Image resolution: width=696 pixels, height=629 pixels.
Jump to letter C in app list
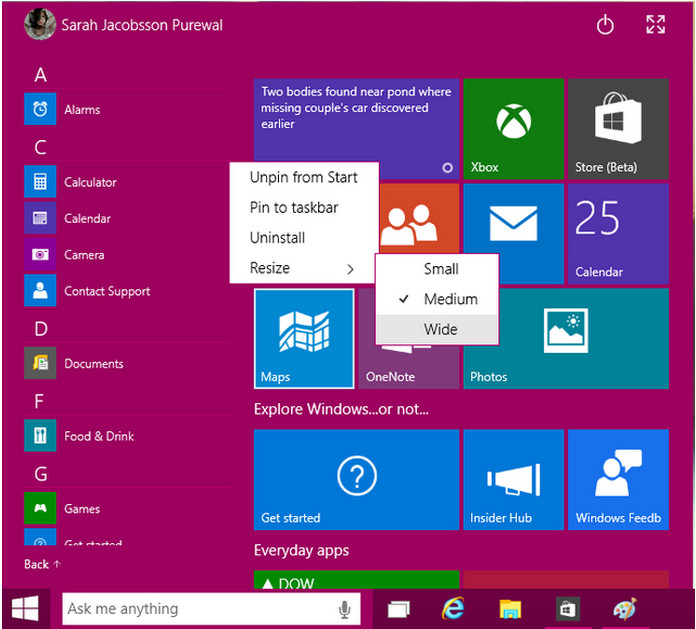(40, 147)
